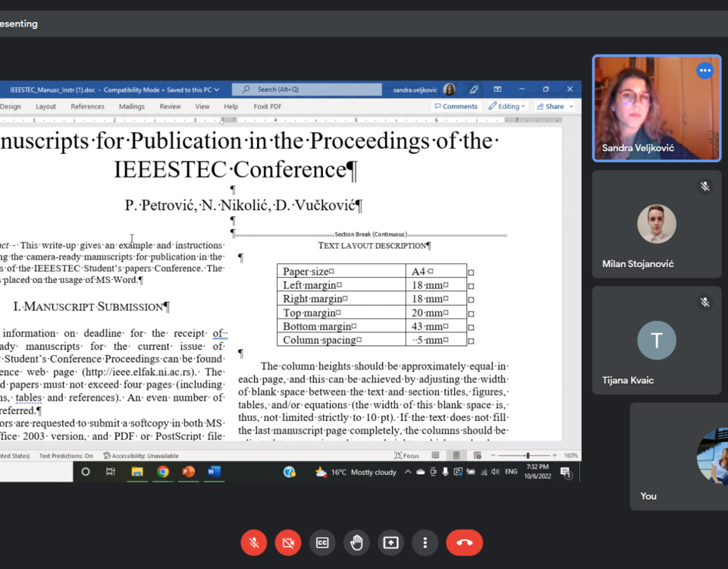The height and width of the screenshot is (569, 728).
Task: Switch to Focus mode in Word
Action: [x=406, y=456]
